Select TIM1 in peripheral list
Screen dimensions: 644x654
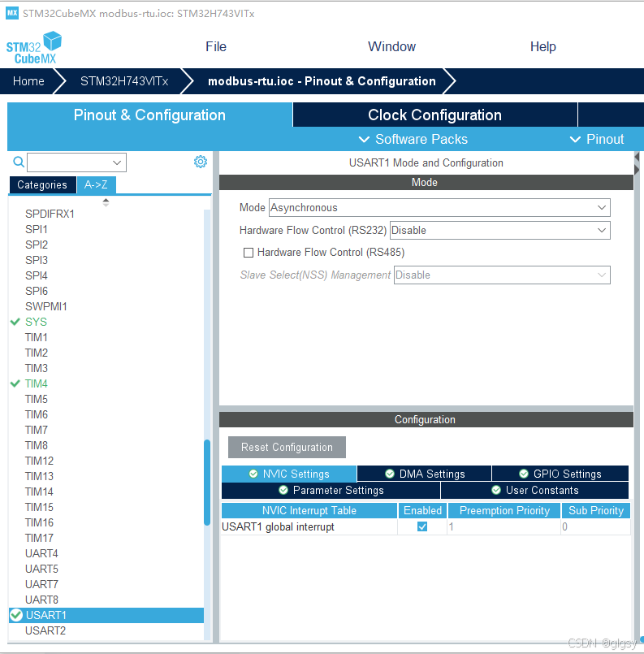[x=37, y=337]
